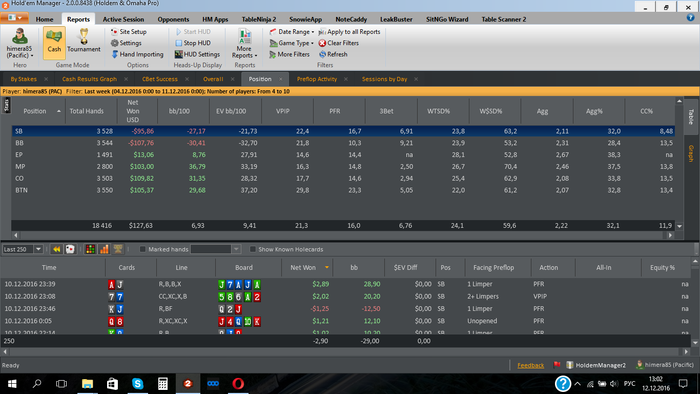The width and height of the screenshot is (700, 394).
Task: Click the trophy icon in hands toolbar
Action: tap(118, 249)
